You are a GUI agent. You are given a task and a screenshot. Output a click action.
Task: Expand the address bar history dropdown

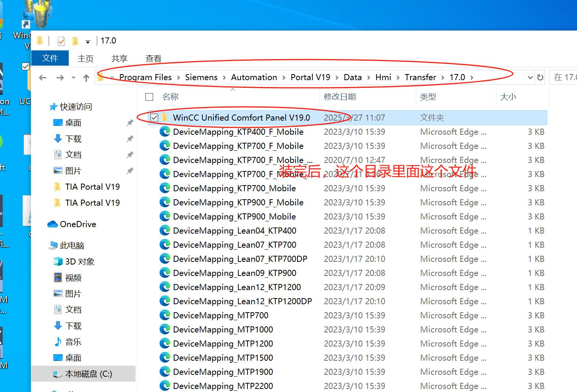[x=530, y=77]
